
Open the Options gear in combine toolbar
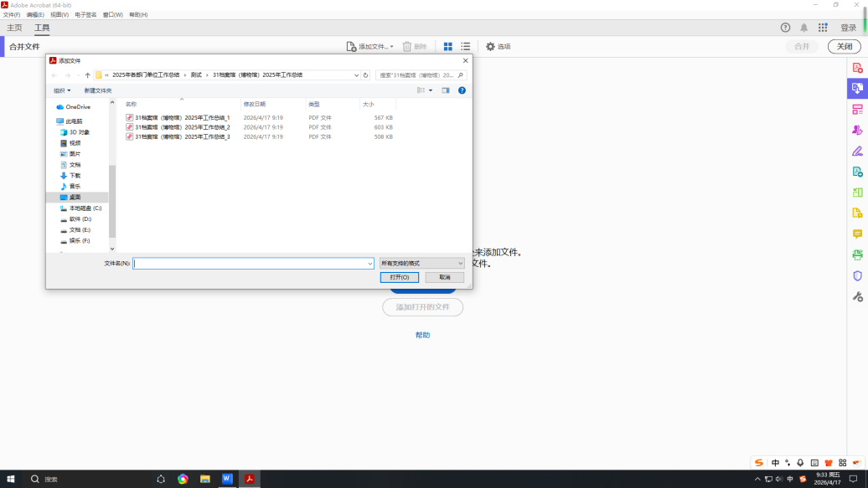[498, 47]
